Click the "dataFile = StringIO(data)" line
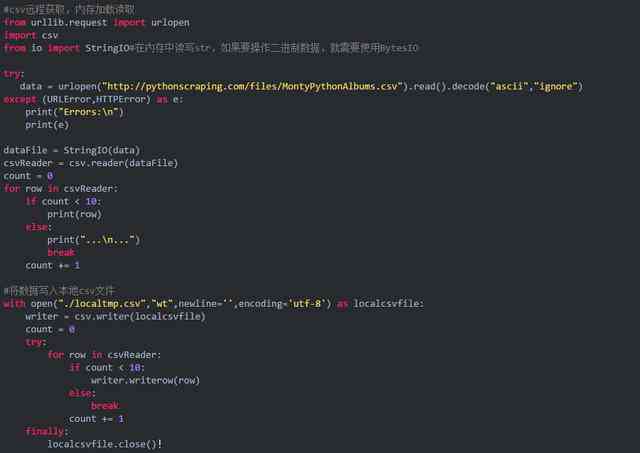 pos(71,150)
